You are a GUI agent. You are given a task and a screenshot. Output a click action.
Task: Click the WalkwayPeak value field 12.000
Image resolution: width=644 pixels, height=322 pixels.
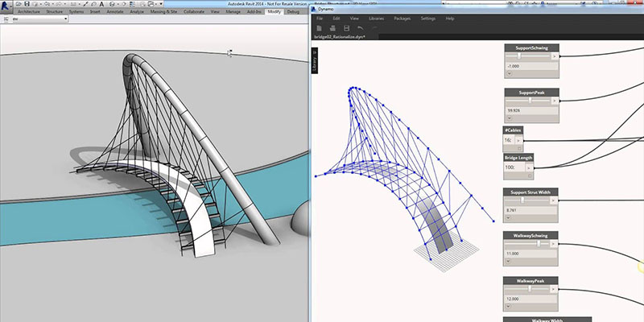pyautogui.click(x=530, y=299)
